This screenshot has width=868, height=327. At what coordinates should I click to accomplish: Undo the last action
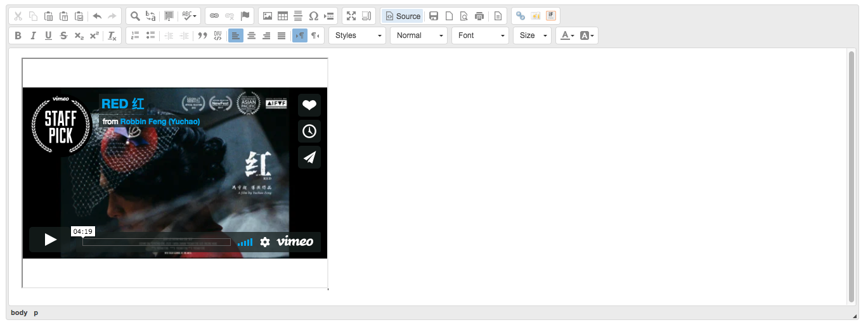pos(97,16)
